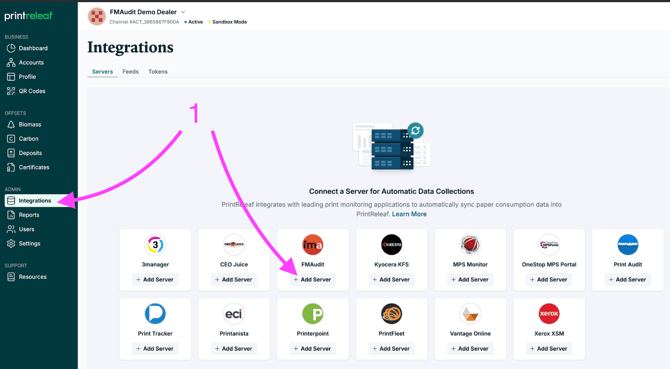Image resolution: width=670 pixels, height=369 pixels.
Task: Open QR Codes sidebar icon
Action: point(11,91)
